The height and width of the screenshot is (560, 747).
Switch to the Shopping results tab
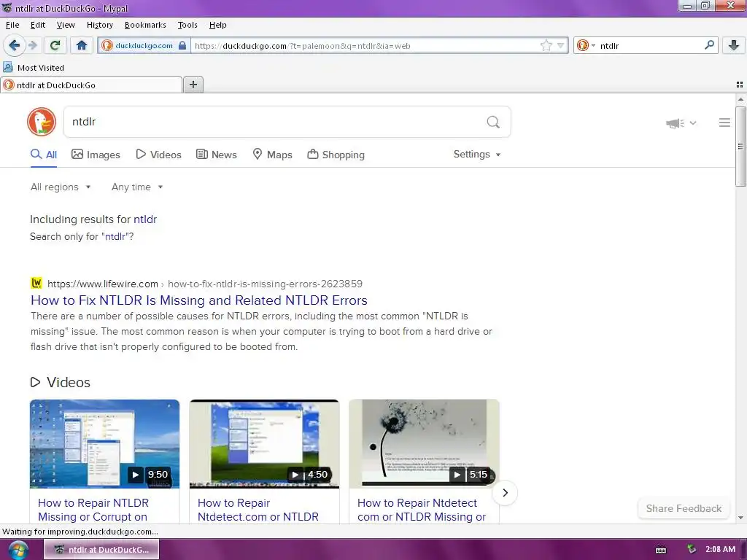click(x=336, y=155)
